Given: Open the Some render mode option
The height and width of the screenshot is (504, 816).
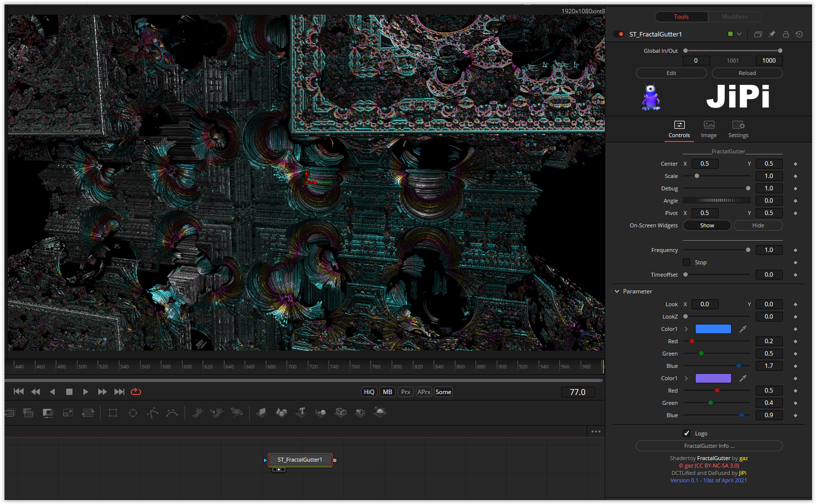Looking at the screenshot, I should [x=443, y=392].
